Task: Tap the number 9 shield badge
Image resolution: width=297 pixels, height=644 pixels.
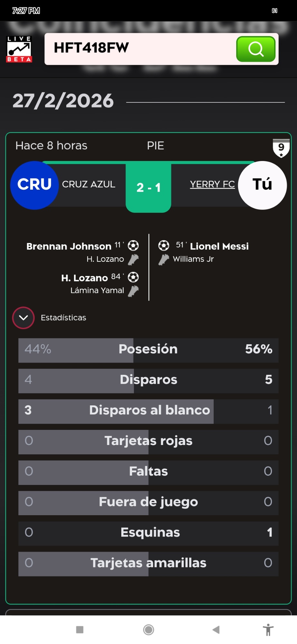Action: pyautogui.click(x=281, y=148)
